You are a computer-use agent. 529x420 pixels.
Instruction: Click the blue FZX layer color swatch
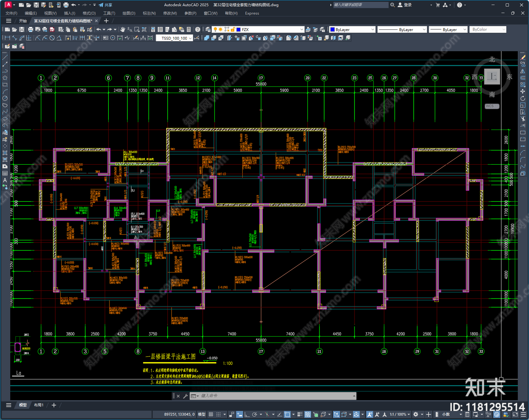(238, 29)
